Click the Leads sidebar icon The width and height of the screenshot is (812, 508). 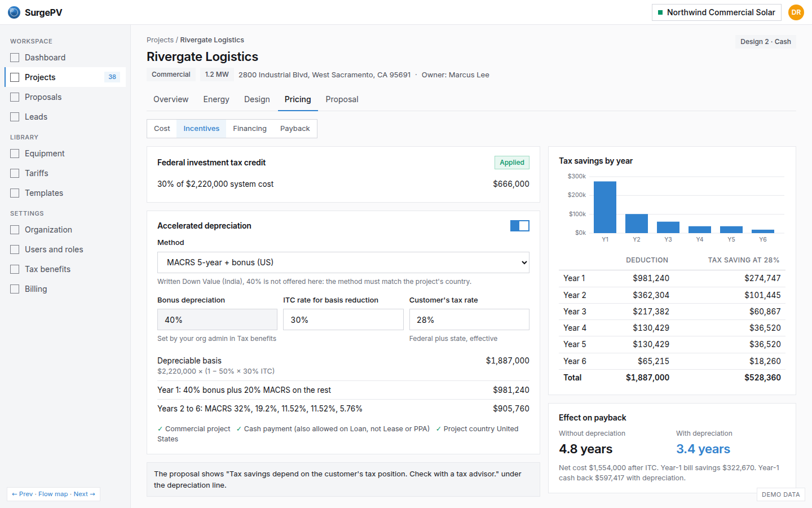15,117
